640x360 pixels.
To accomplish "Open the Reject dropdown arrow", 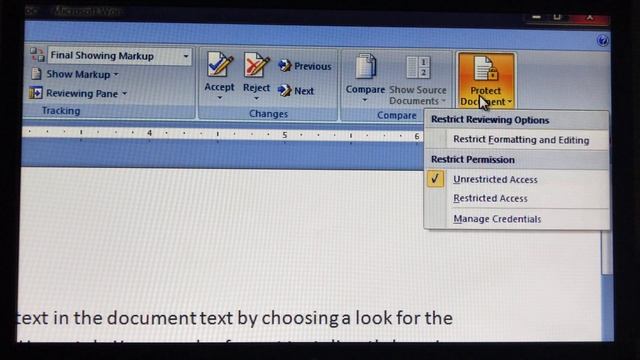I will click(x=256, y=98).
